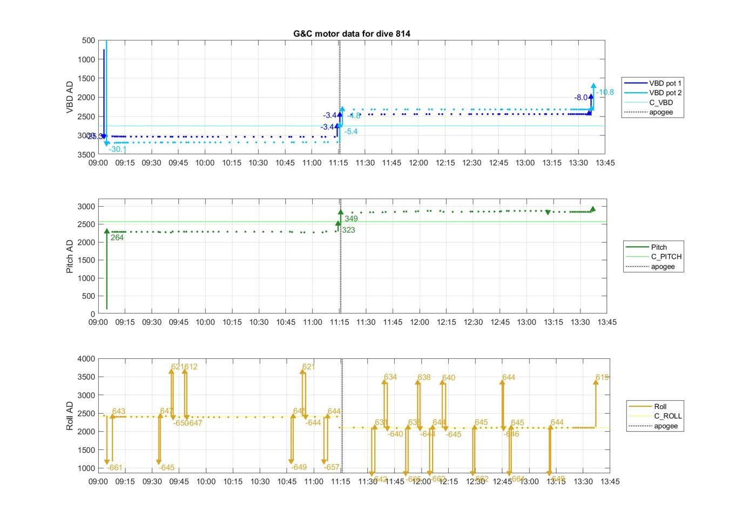
Task: Click the "638" roll data label
Action: tap(424, 378)
